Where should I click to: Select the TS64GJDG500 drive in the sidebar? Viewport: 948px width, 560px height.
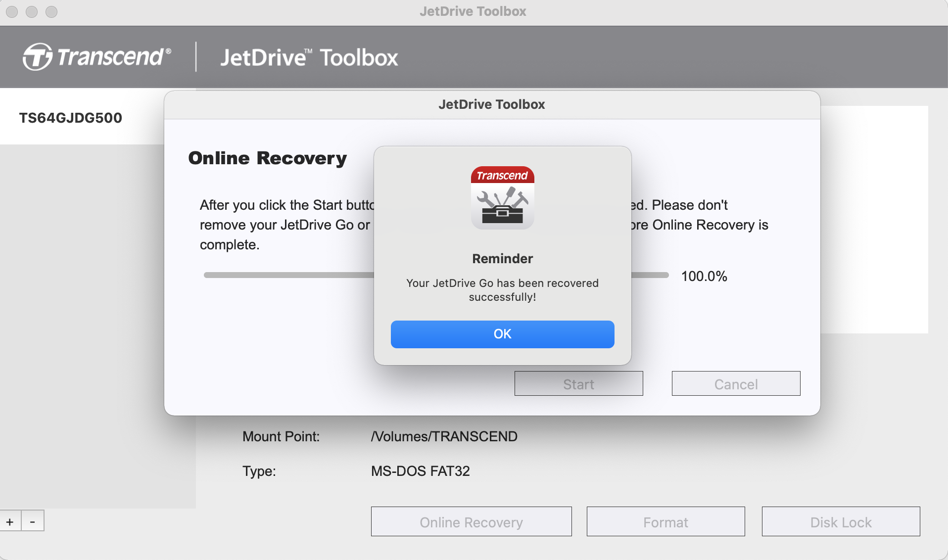click(82, 118)
